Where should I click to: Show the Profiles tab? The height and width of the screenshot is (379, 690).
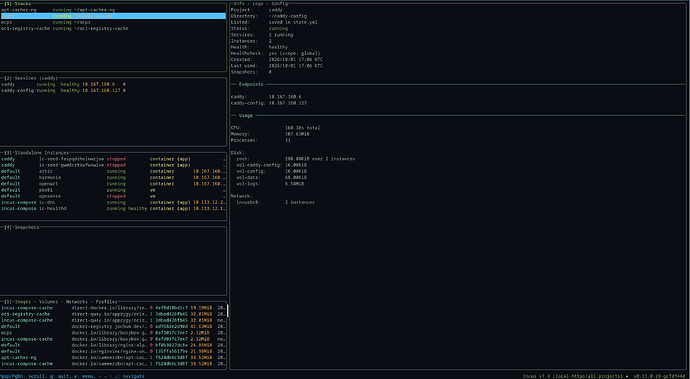coord(106,302)
